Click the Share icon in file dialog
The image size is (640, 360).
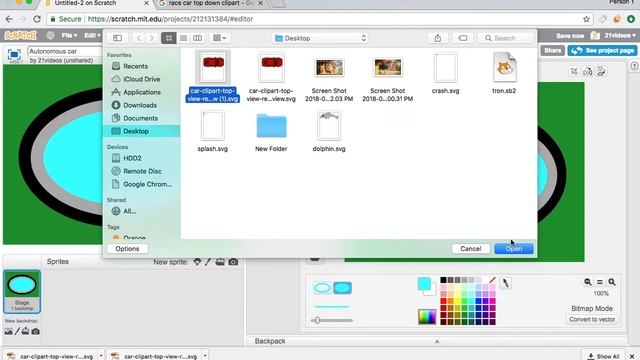click(x=438, y=38)
